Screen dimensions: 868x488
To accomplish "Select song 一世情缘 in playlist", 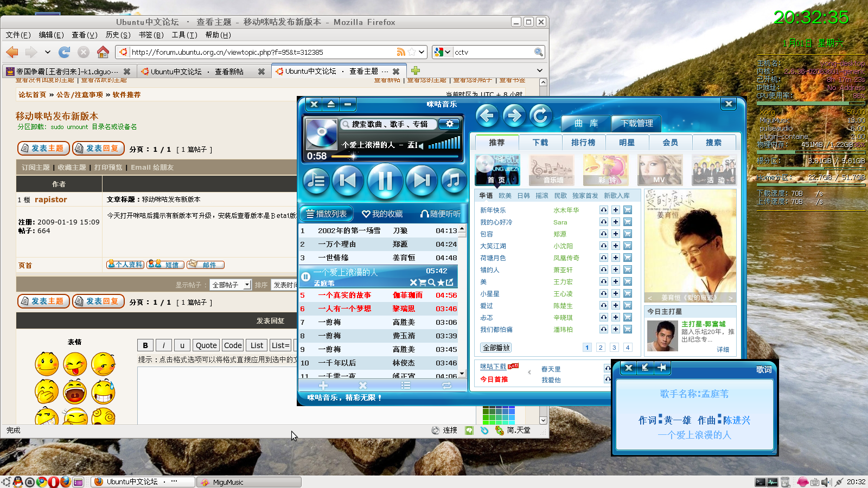I will (x=379, y=258).
